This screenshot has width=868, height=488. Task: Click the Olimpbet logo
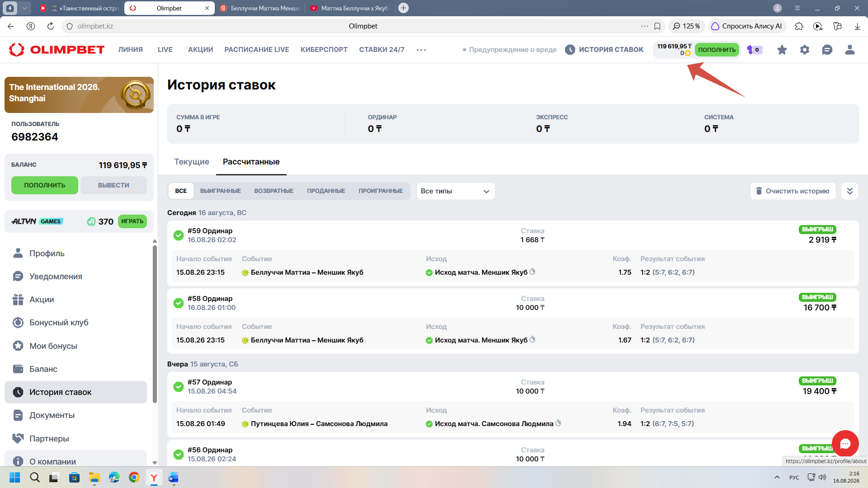coord(57,50)
